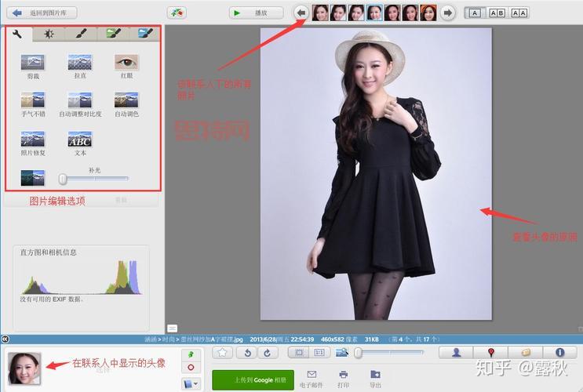The image size is (583, 392).
Task: Show photo at actual 1:1 size
Action: [x=319, y=352]
